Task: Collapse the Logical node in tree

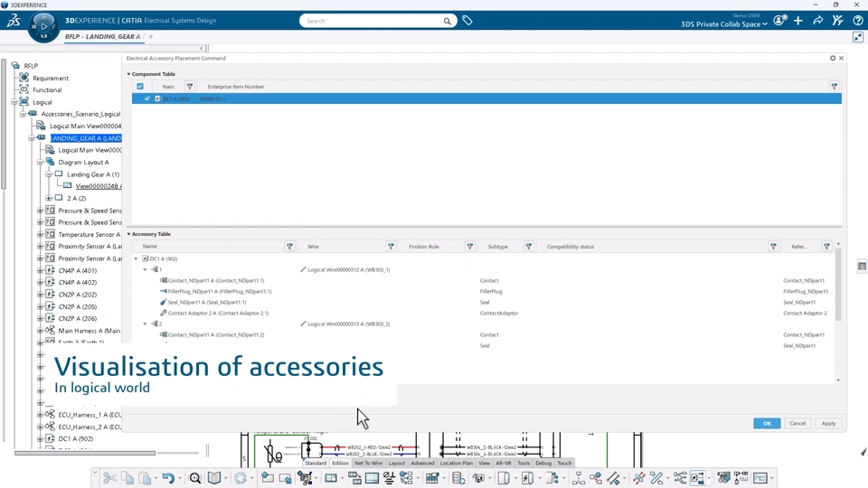Action: coord(14,102)
